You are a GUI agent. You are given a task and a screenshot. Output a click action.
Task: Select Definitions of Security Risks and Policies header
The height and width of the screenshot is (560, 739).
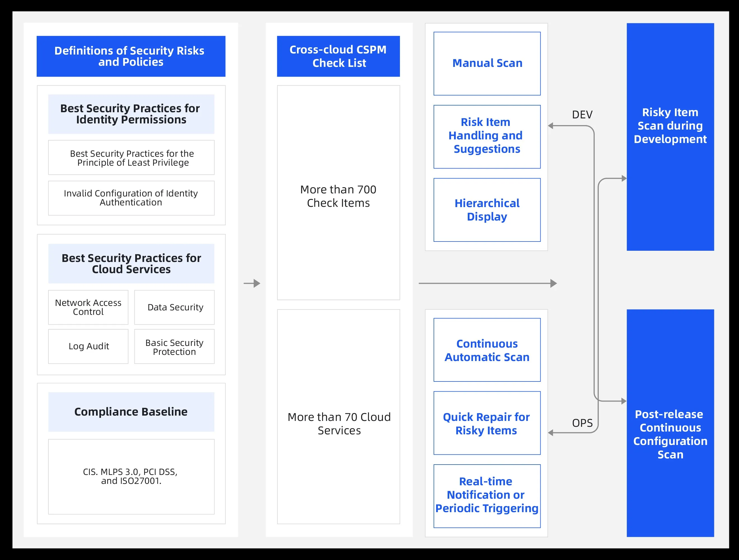(x=131, y=56)
